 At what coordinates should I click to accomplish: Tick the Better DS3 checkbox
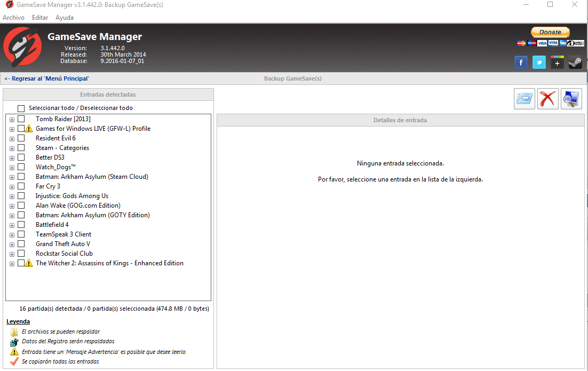pyautogui.click(x=21, y=157)
